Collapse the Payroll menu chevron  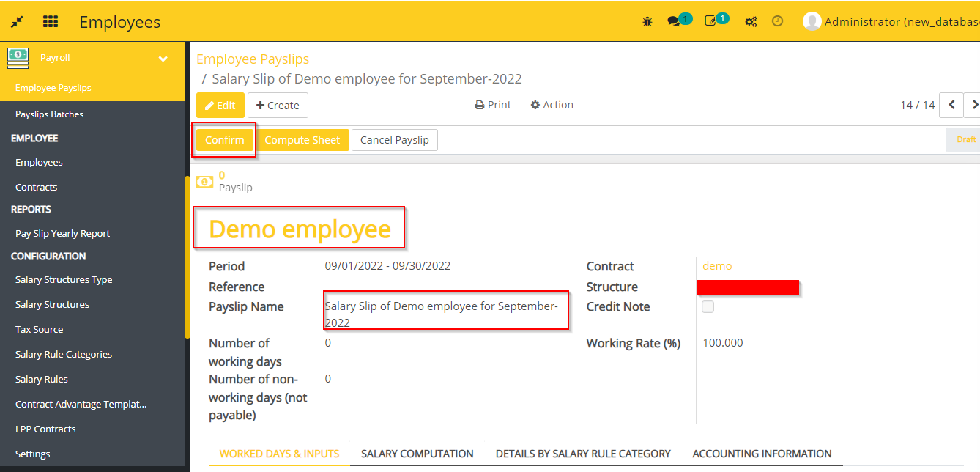[x=163, y=57]
